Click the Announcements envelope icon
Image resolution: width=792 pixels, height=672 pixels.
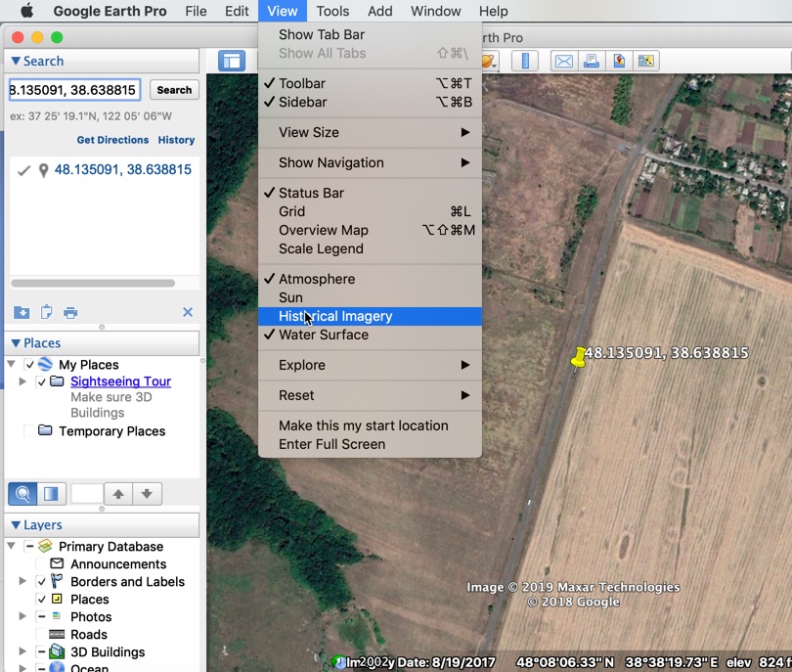point(57,563)
